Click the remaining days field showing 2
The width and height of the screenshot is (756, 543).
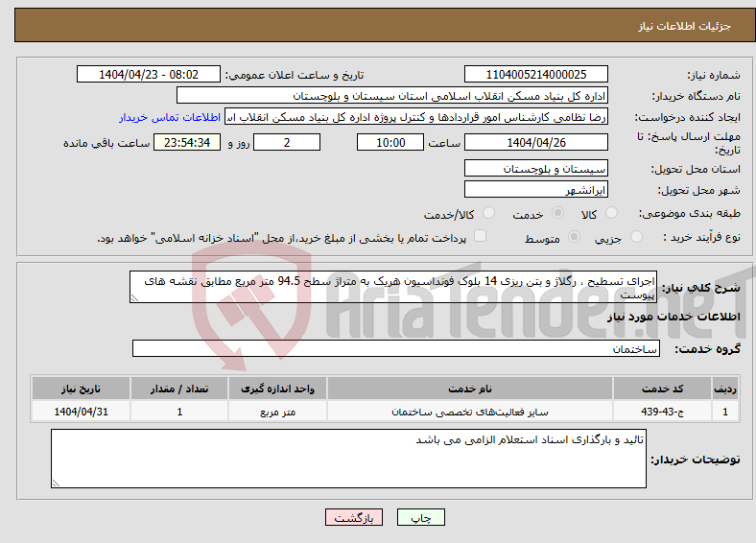[x=287, y=142]
